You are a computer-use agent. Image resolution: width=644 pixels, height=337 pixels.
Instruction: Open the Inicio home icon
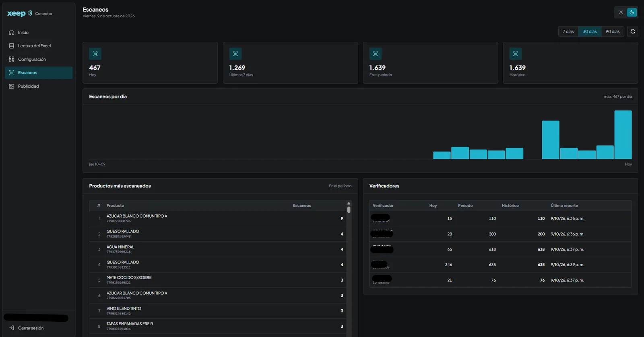pos(12,33)
